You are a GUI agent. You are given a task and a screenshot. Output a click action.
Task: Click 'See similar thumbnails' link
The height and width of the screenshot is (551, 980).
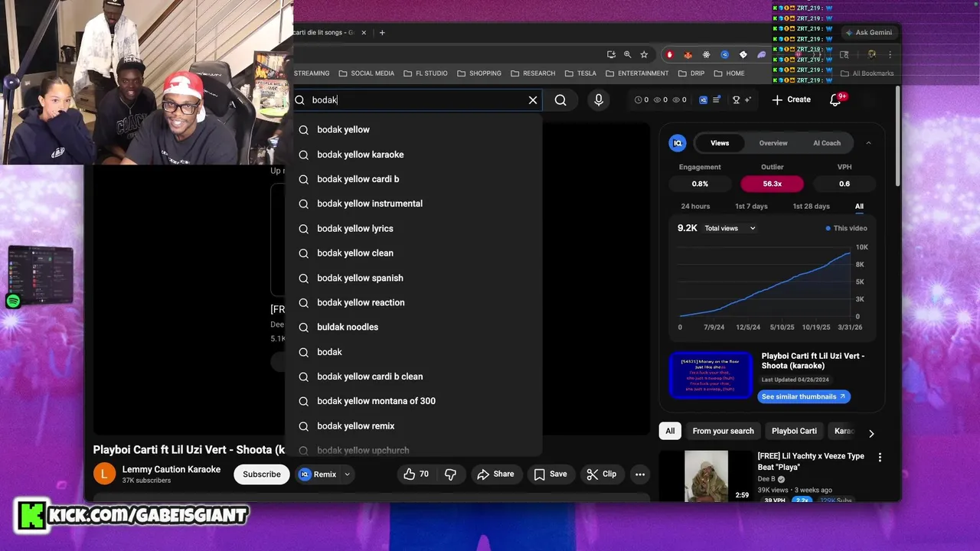[x=804, y=396]
